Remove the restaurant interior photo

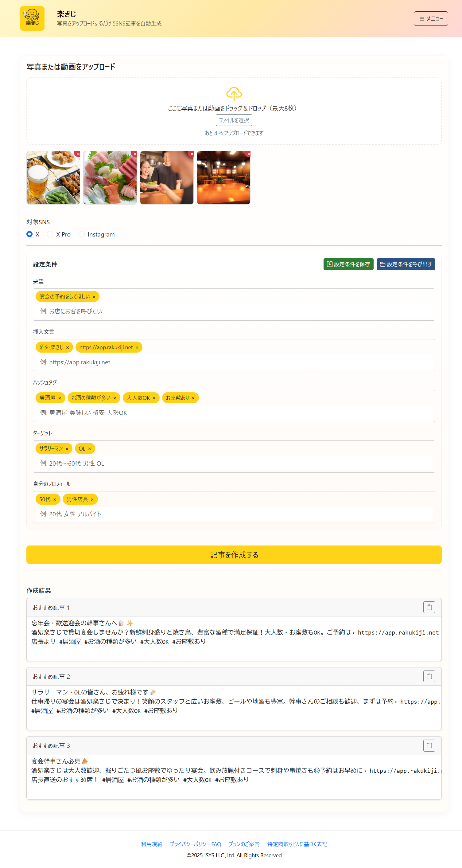(248, 154)
